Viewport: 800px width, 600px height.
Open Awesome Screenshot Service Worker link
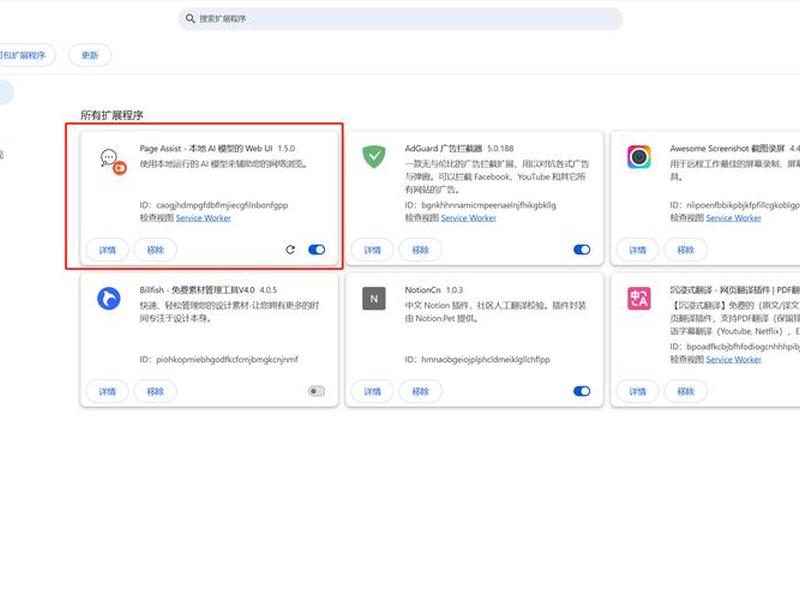pyautogui.click(x=734, y=218)
